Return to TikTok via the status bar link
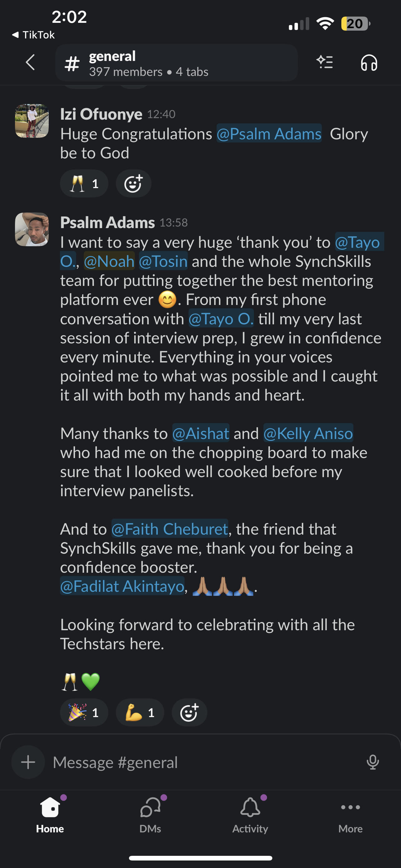The width and height of the screenshot is (401, 868). [32, 35]
